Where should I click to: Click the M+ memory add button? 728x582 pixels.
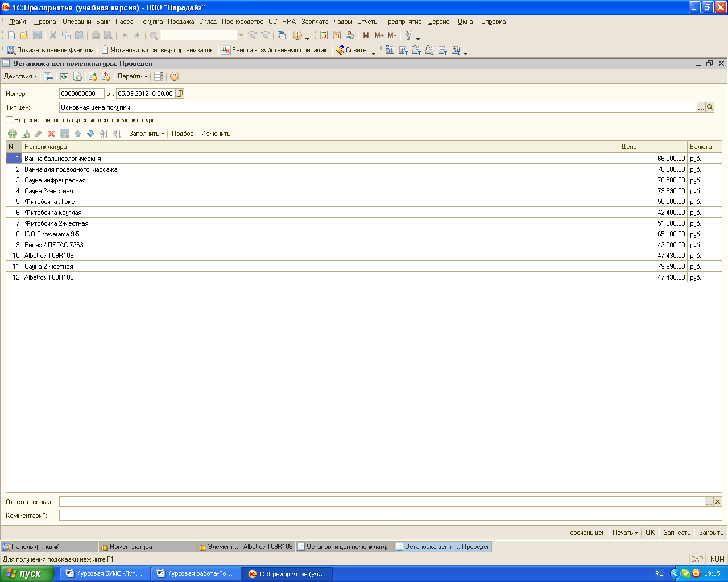pos(379,35)
